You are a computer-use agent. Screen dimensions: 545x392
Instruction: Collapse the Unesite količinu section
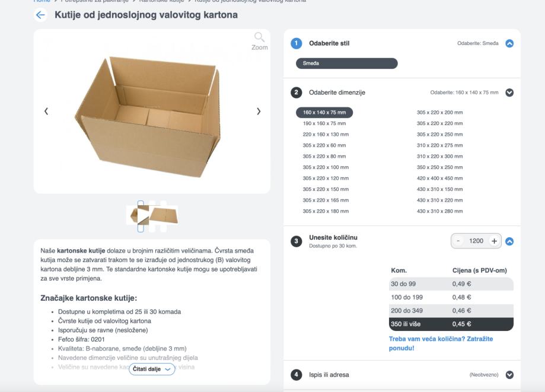(x=509, y=241)
